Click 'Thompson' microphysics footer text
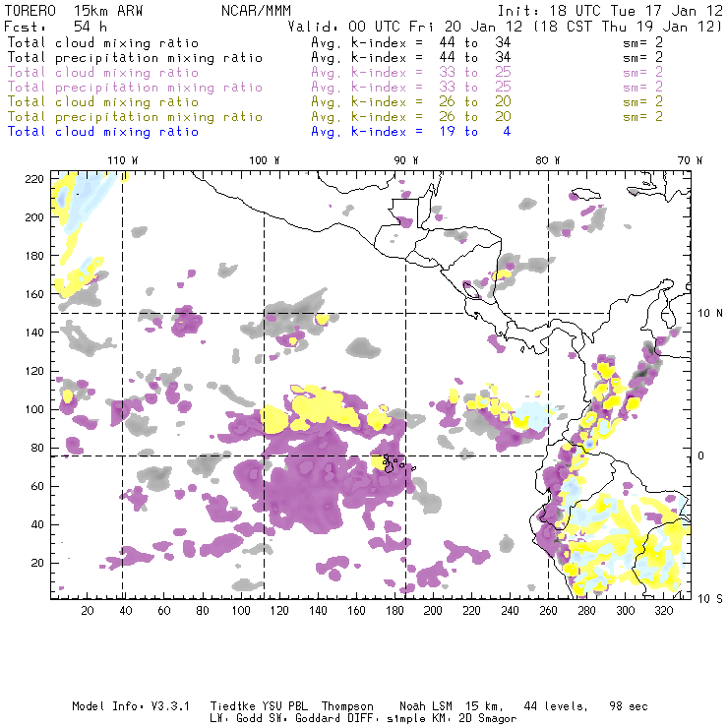The width and height of the screenshot is (728, 728). (x=347, y=707)
